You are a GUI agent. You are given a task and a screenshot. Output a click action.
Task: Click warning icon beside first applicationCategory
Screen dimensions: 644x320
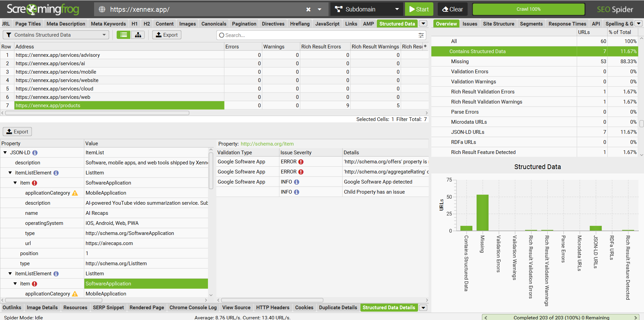point(75,193)
